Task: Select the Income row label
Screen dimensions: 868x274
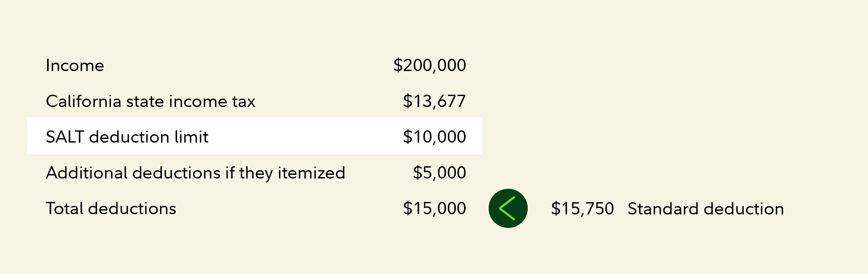Action: (75, 65)
